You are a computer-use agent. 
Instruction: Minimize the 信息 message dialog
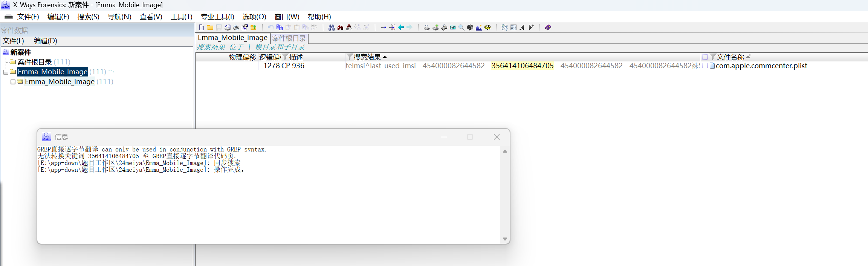point(444,137)
